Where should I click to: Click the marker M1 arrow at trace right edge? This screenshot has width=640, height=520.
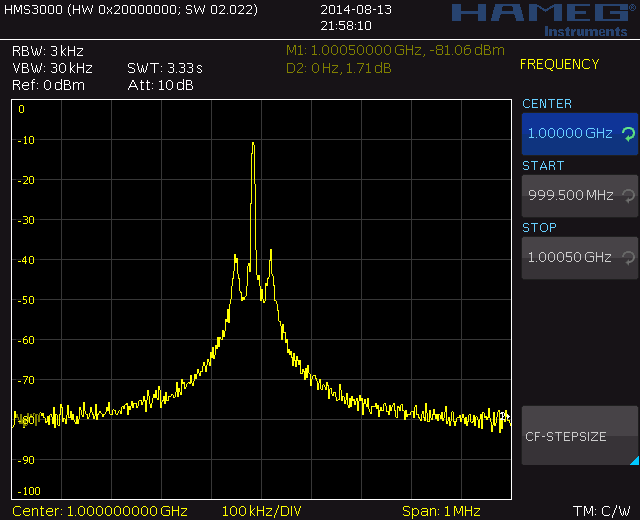[505, 416]
